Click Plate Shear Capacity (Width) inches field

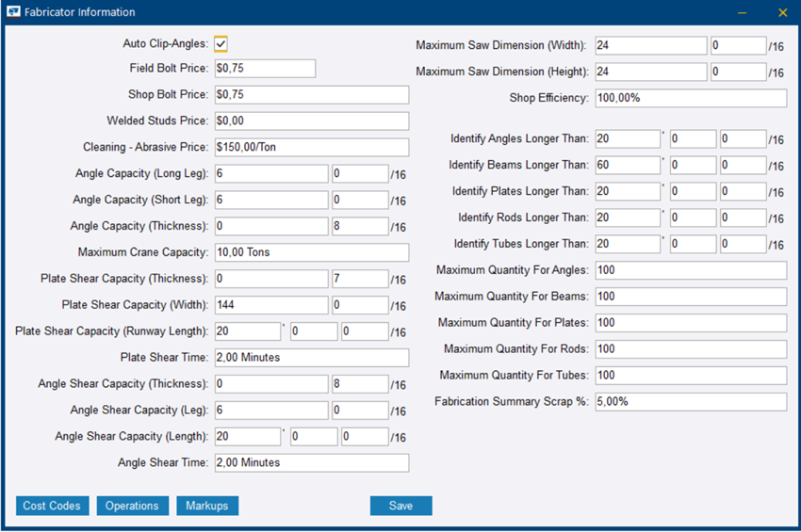coord(271,305)
